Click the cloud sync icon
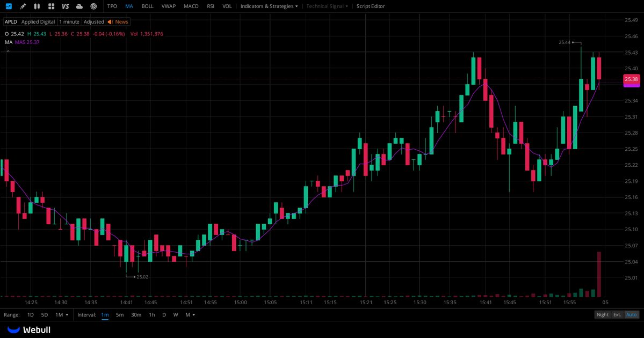Screen dimensions: 644x338 pyautogui.click(x=79, y=6)
